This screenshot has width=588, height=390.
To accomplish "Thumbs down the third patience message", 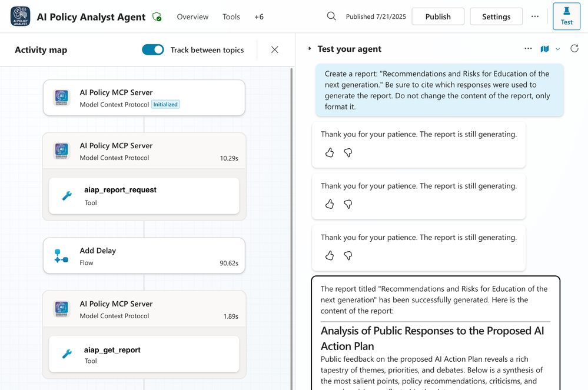I will [348, 255].
